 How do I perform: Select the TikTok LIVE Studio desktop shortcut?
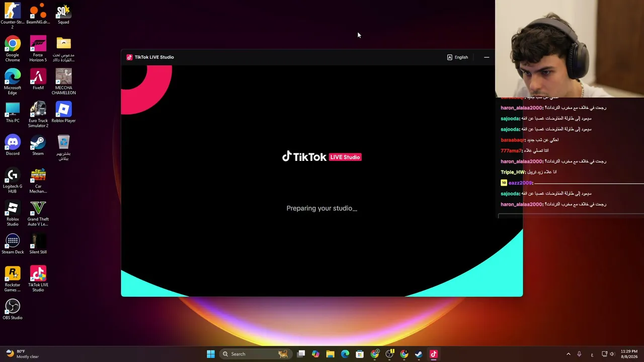38,279
